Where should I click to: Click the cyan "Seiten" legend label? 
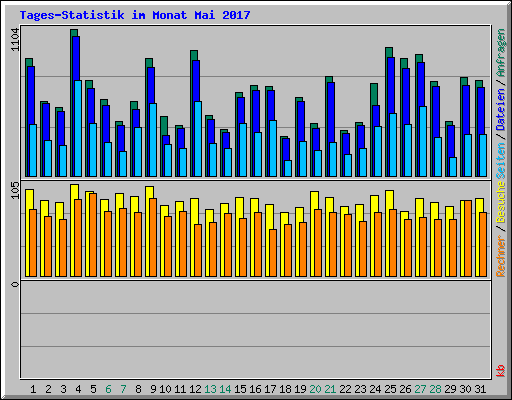(501, 161)
